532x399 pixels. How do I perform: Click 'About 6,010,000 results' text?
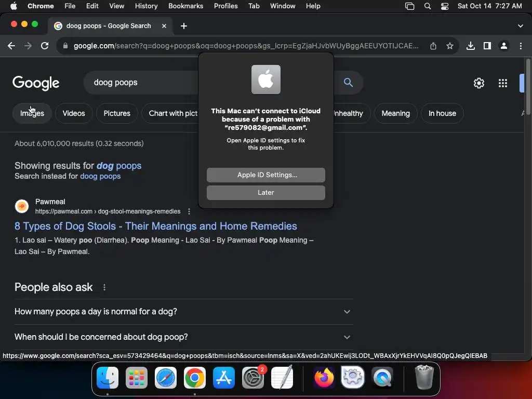[79, 143]
